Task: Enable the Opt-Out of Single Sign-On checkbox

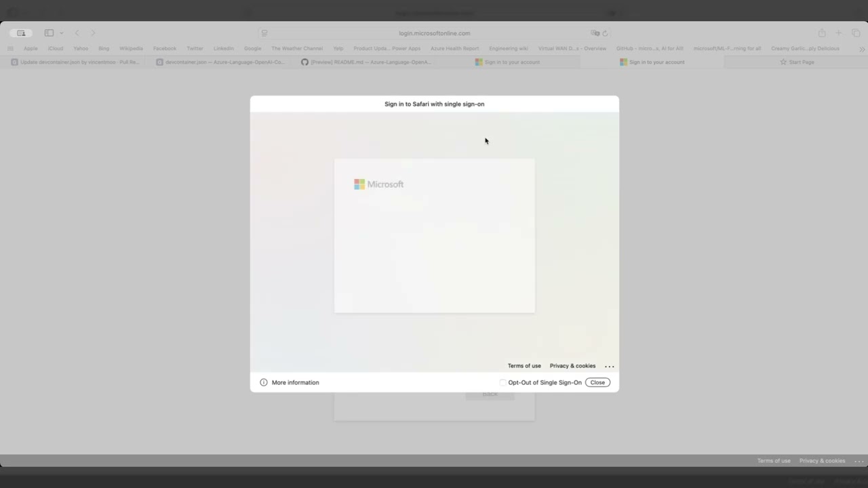Action: tap(502, 382)
